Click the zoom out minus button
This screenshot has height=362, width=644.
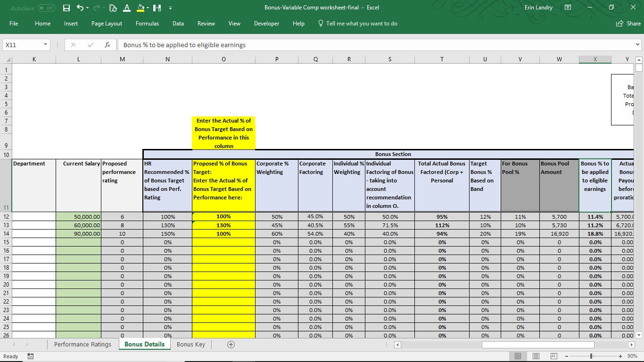click(x=567, y=356)
